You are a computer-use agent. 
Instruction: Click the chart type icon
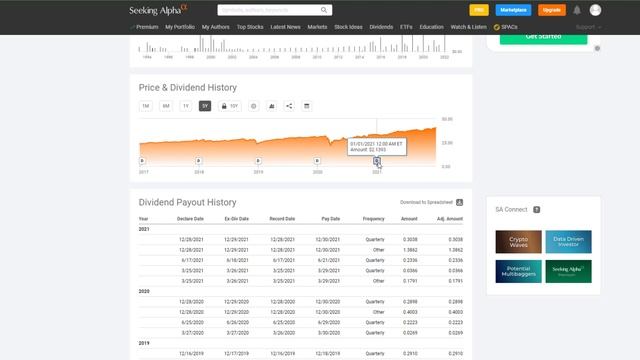coord(271,106)
